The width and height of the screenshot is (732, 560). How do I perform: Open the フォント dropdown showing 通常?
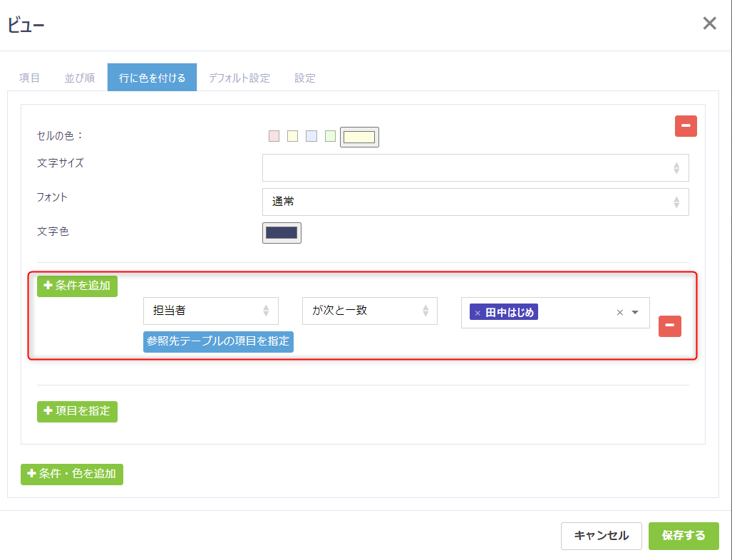475,202
